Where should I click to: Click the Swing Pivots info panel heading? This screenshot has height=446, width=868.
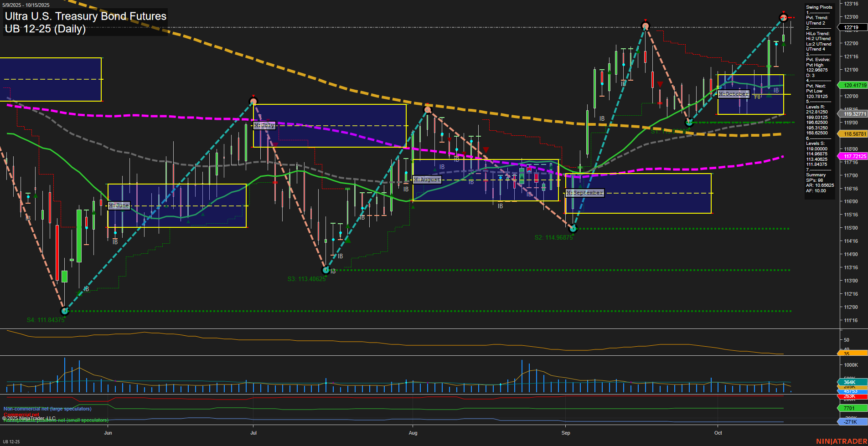819,7
